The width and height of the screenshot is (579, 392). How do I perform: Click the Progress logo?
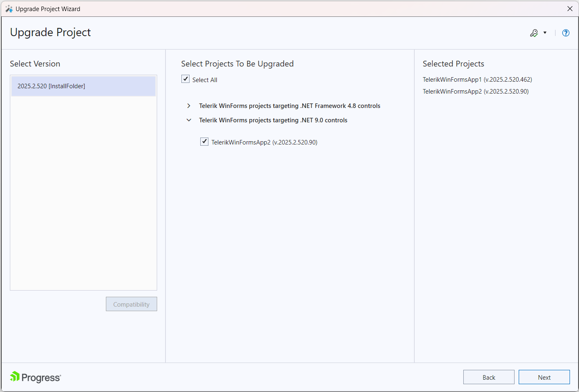(x=35, y=377)
